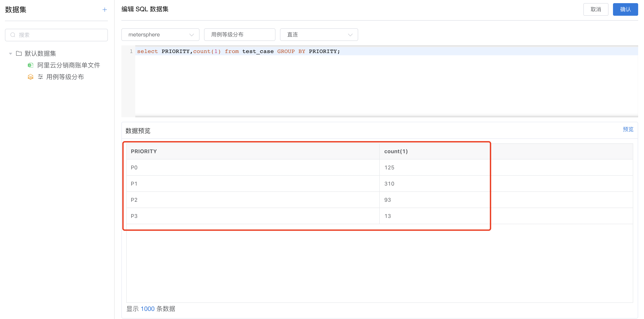Click the 1000 rows display number
The width and height of the screenshot is (644, 319).
coord(147,309)
